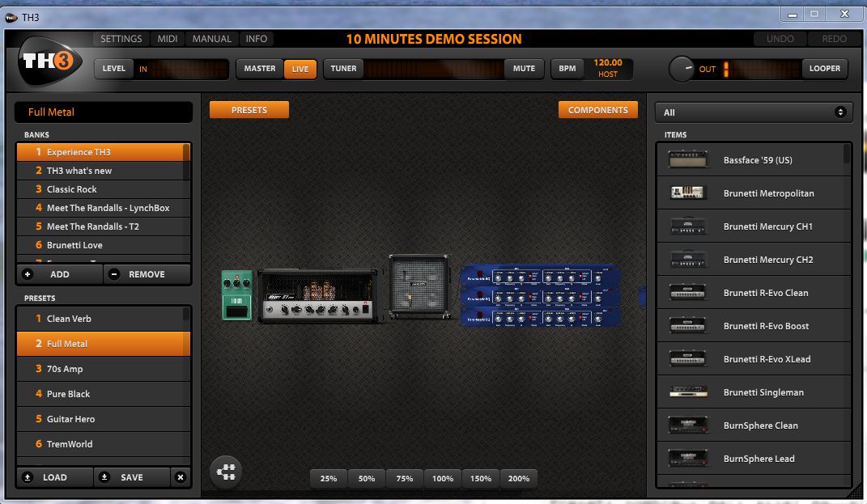This screenshot has width=867, height=504.
Task: Click the plus icon next to ADD
Action: 28,274
